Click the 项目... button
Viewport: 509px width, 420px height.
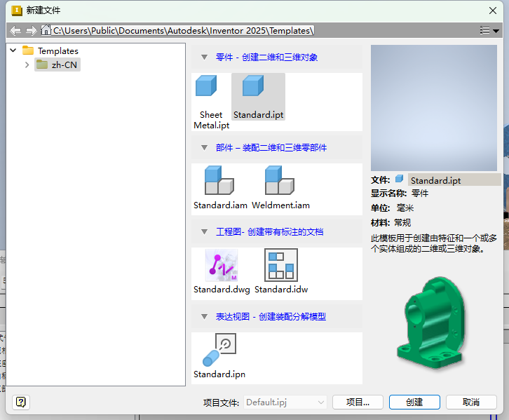(358, 402)
